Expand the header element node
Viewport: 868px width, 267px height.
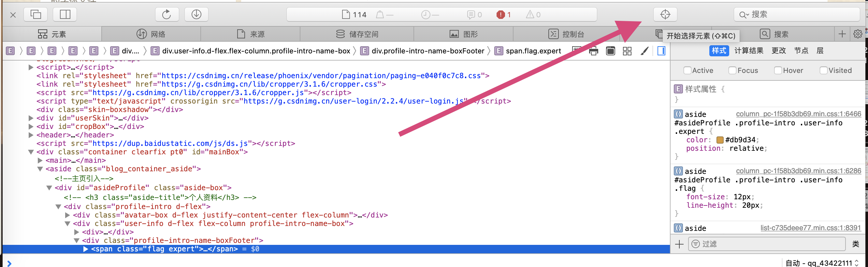31,135
